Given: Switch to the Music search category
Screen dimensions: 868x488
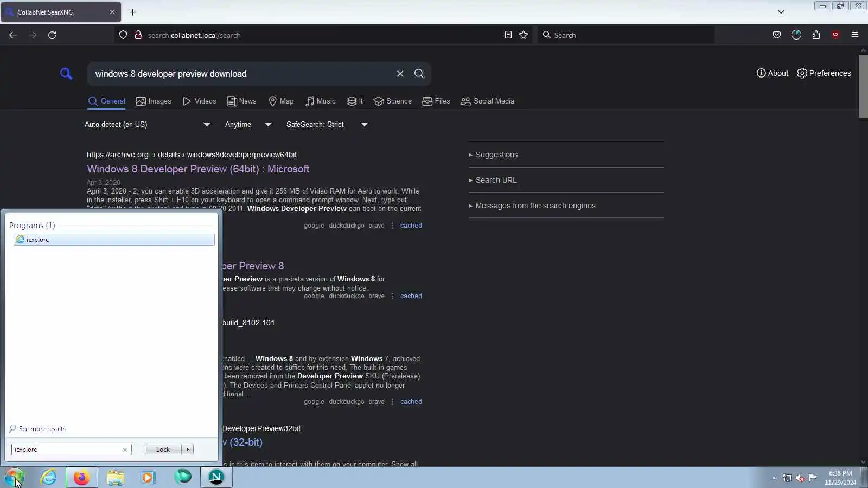Looking at the screenshot, I should click(x=320, y=101).
